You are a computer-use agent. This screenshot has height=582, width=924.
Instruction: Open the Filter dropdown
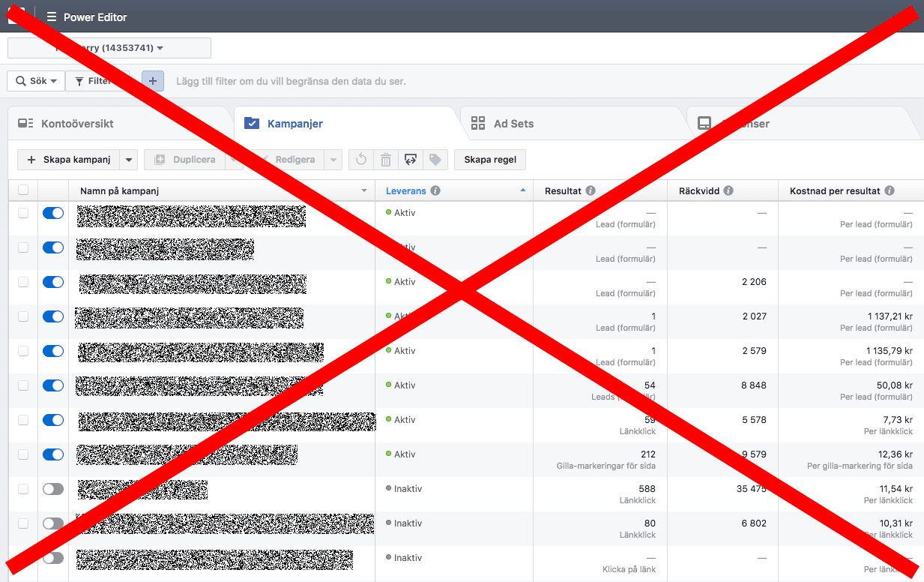click(97, 81)
